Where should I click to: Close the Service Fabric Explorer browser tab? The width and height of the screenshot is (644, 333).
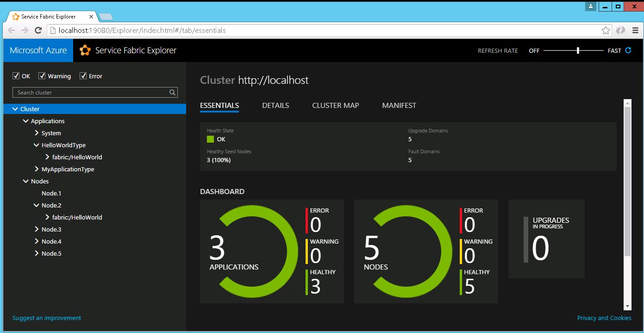[91, 17]
